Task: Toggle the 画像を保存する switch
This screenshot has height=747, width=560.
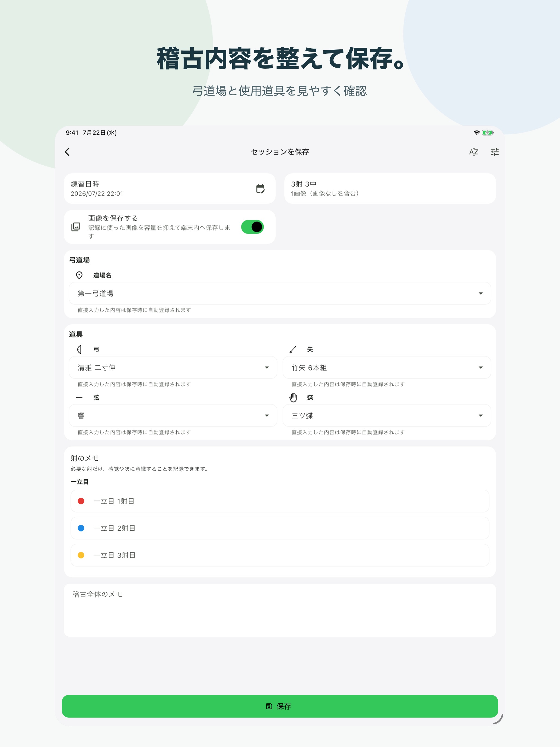Action: coord(252,227)
